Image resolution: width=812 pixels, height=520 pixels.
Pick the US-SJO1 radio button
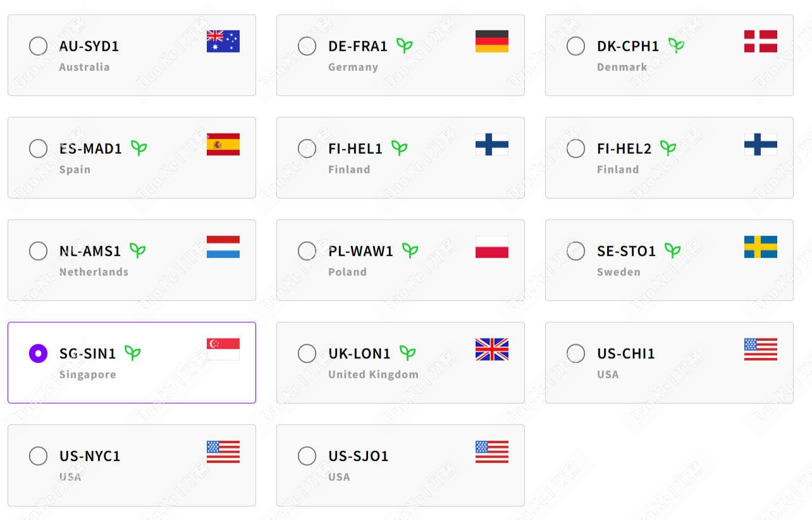[307, 456]
